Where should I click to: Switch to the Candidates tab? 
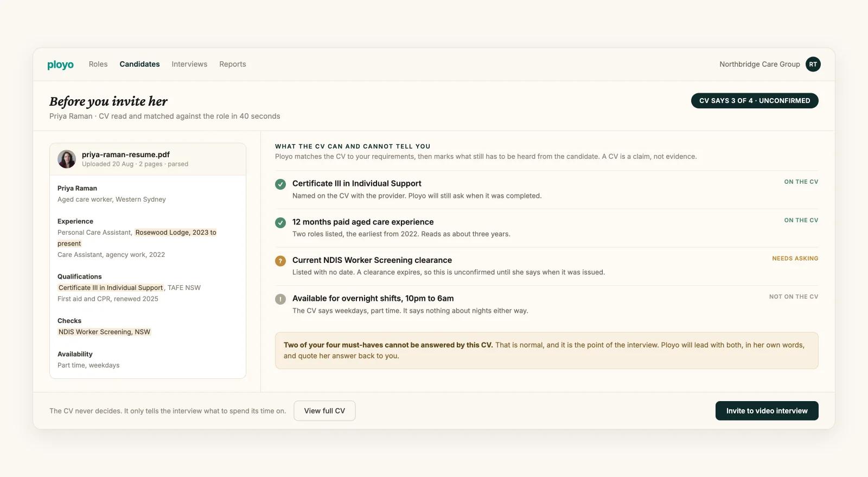(139, 64)
